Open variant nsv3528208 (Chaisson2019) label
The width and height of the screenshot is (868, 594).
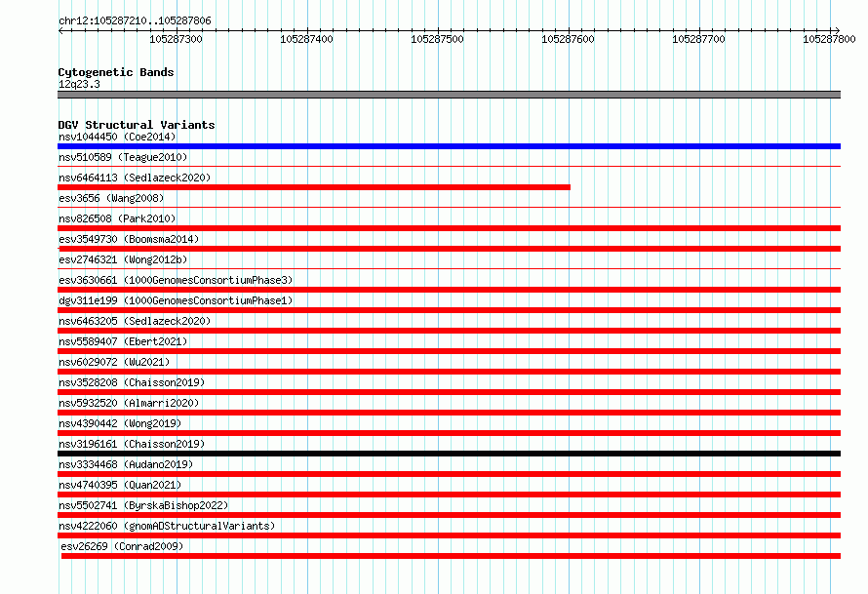pos(132,382)
